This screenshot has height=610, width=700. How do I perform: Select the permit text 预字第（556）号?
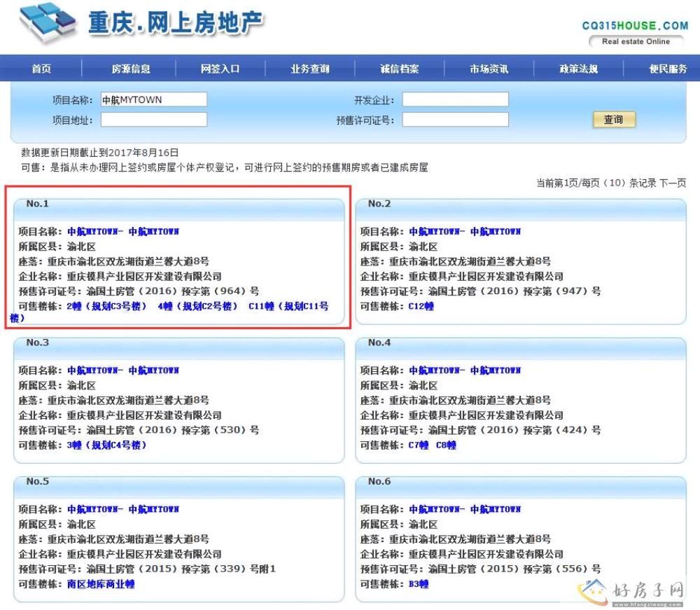(563, 569)
